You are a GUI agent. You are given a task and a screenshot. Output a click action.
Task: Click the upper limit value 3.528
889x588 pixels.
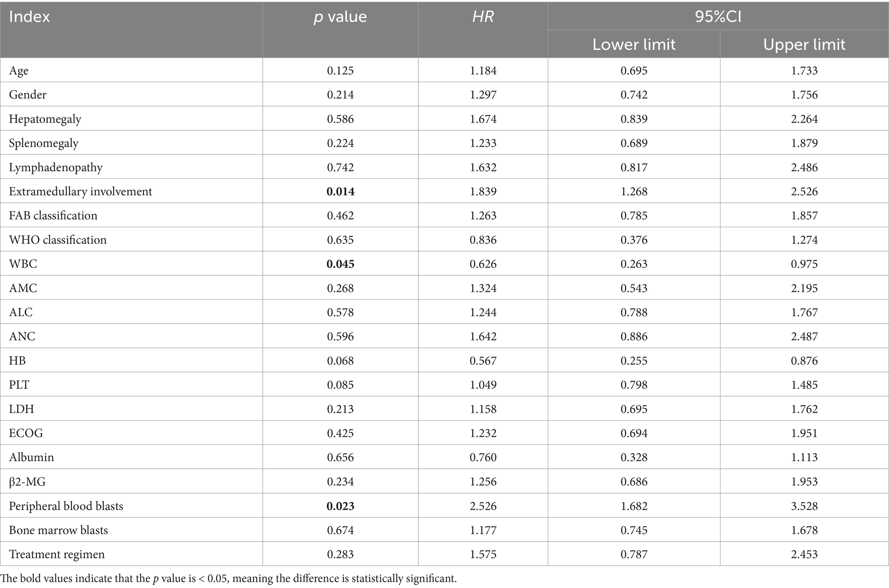click(804, 506)
